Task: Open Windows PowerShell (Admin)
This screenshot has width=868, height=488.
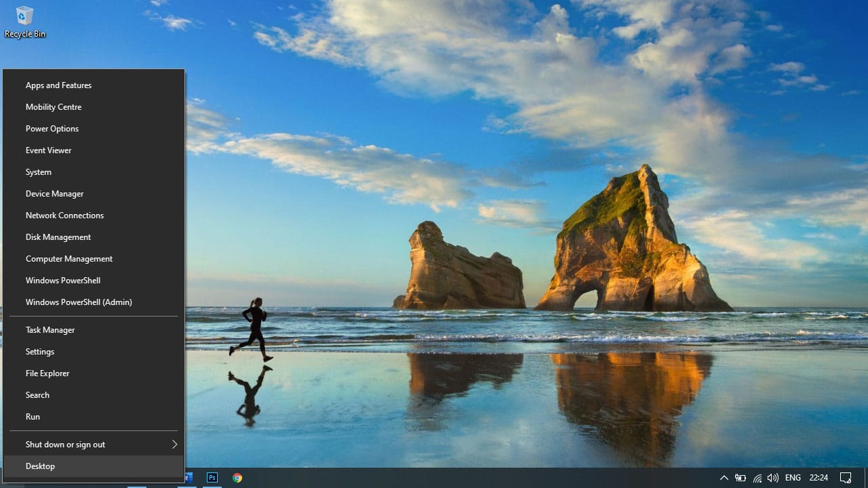Action: (x=79, y=302)
